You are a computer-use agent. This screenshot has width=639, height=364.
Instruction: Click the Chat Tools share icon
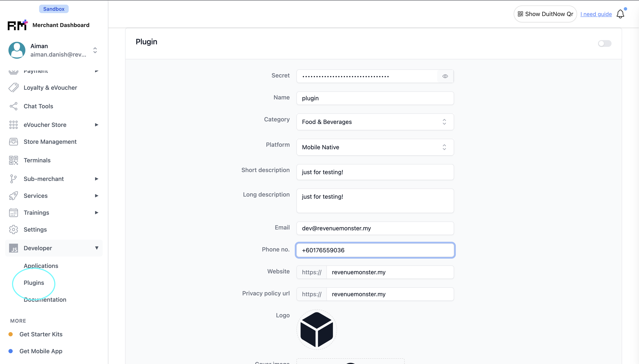[x=14, y=106]
